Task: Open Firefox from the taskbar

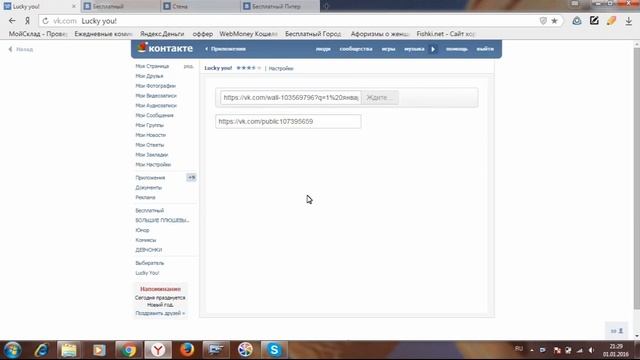Action: point(187,350)
